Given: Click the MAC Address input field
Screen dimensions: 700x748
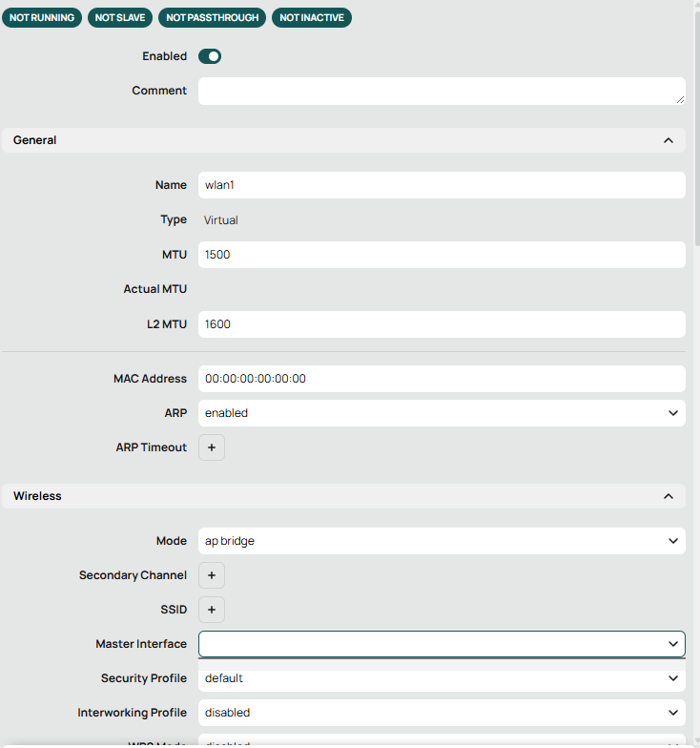Looking at the screenshot, I should pos(442,379).
